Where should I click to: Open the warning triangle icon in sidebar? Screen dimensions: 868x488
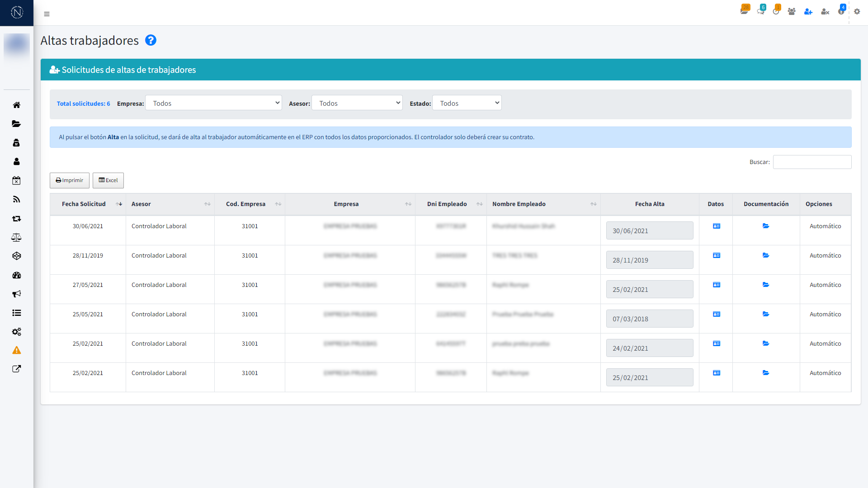pyautogui.click(x=17, y=350)
